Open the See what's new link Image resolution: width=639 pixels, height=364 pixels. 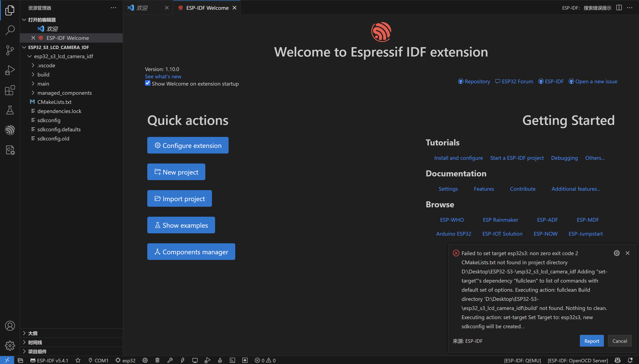163,76
